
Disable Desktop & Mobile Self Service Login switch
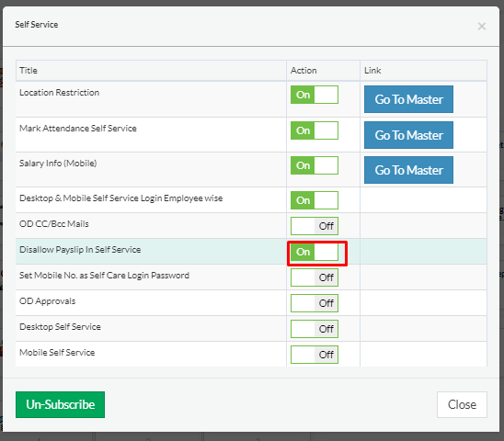(315, 200)
